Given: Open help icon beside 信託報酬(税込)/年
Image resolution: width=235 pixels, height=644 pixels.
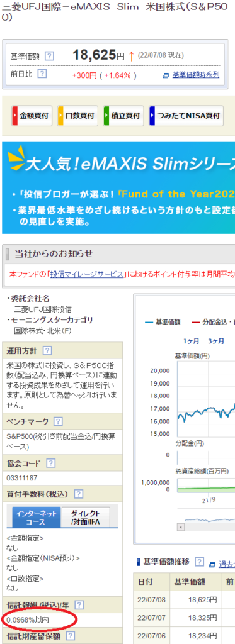Looking at the screenshot, I should (79, 604).
